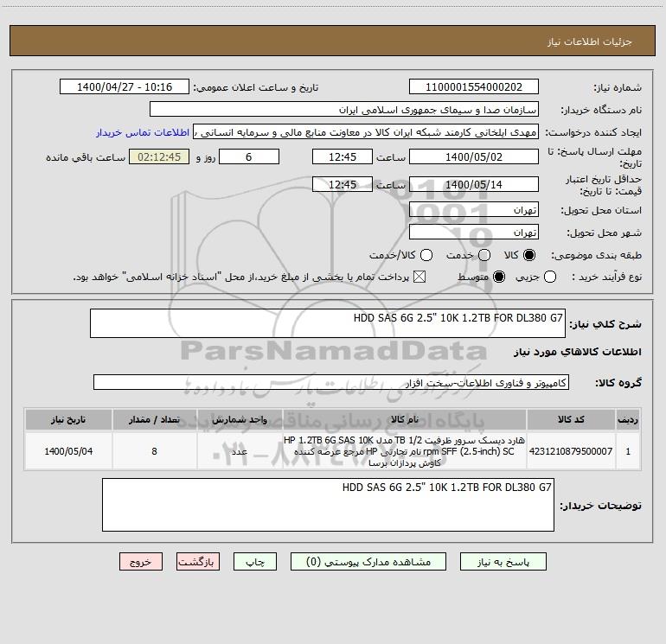The width and height of the screenshot is (666, 644).
Task: Click the HP 1.2TB hard disk name cell
Action: pos(405,451)
